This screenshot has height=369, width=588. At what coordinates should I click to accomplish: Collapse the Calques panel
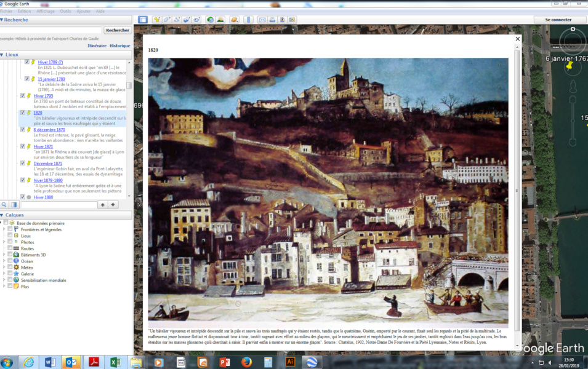(2, 215)
